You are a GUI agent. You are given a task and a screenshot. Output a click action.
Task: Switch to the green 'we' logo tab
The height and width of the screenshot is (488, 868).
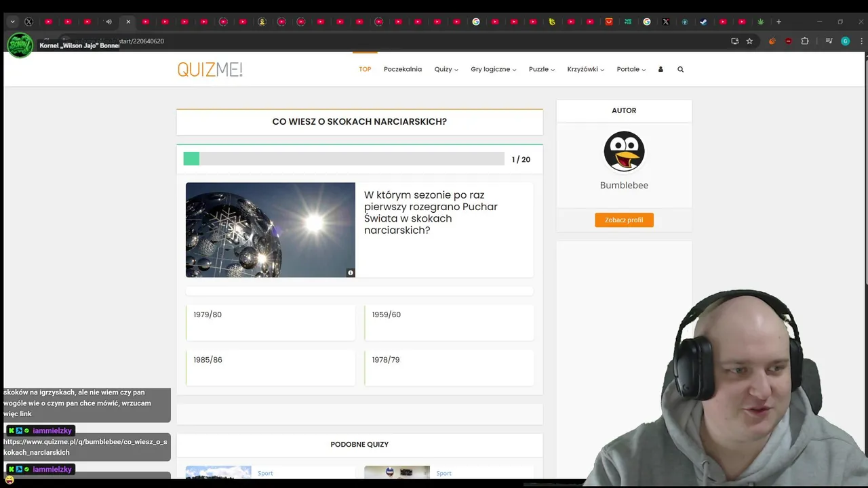(x=628, y=22)
